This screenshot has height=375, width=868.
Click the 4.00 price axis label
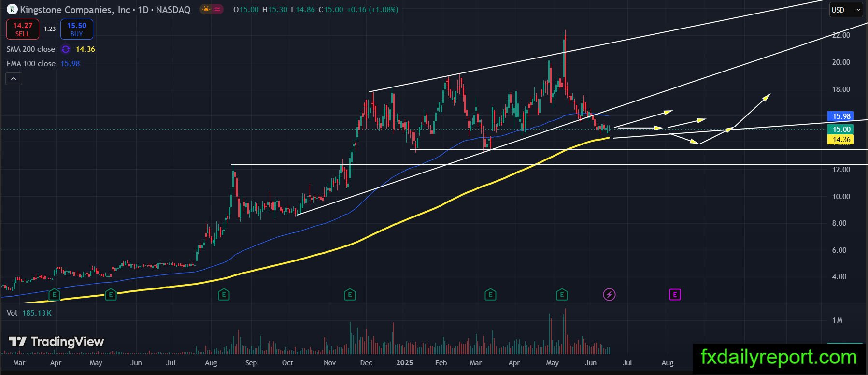[x=839, y=277]
